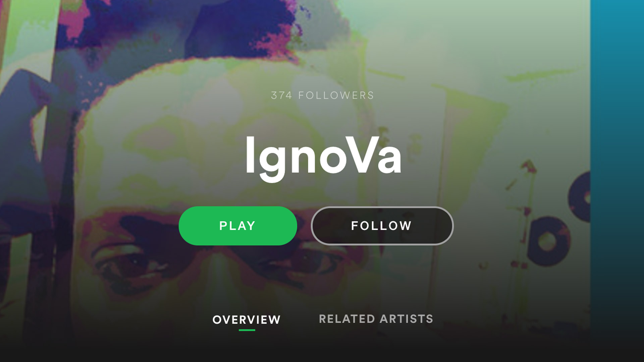Click the dark footer strip below the tabs

(322, 349)
